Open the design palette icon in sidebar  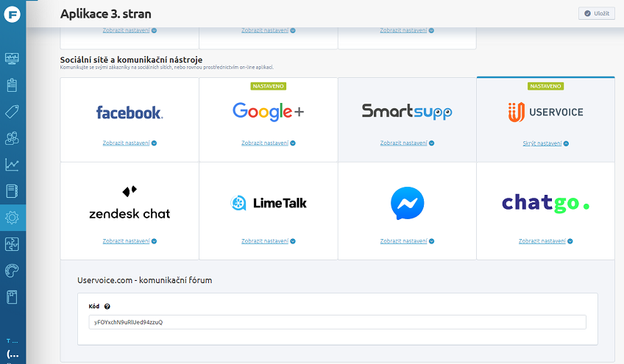pos(12,271)
